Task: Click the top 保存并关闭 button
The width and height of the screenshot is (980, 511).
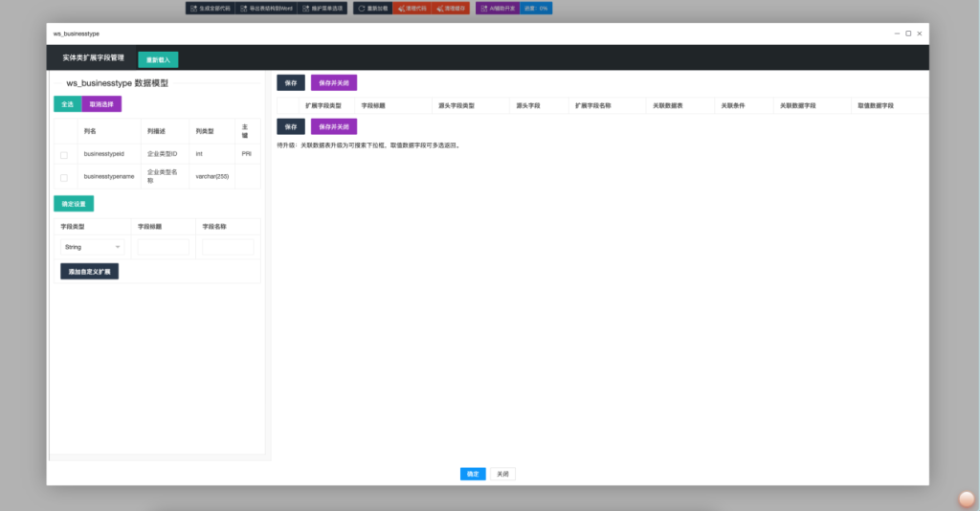Action: (x=333, y=83)
